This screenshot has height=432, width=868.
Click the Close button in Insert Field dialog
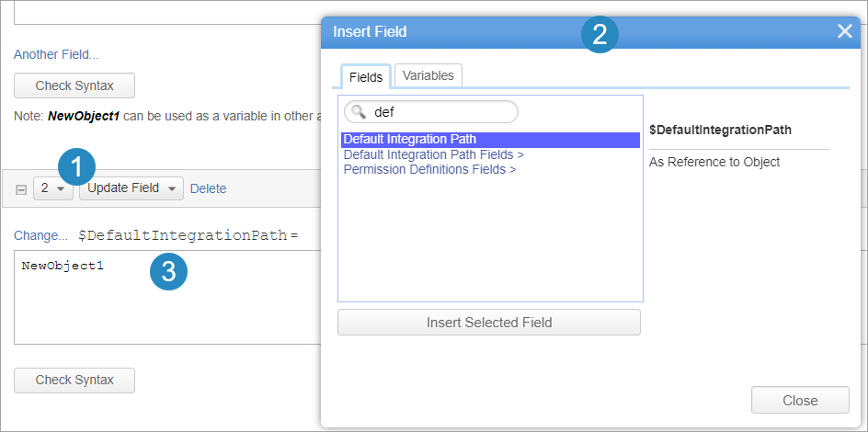(800, 400)
